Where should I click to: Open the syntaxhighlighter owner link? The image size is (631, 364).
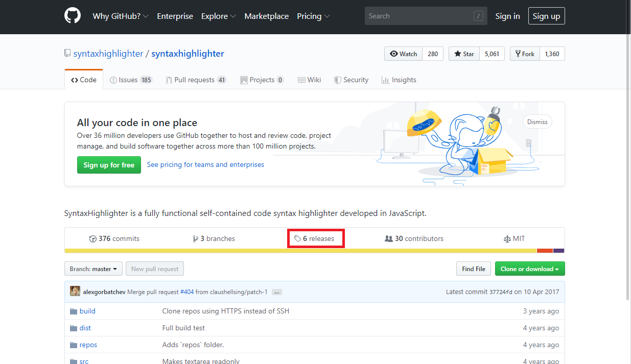tap(108, 54)
